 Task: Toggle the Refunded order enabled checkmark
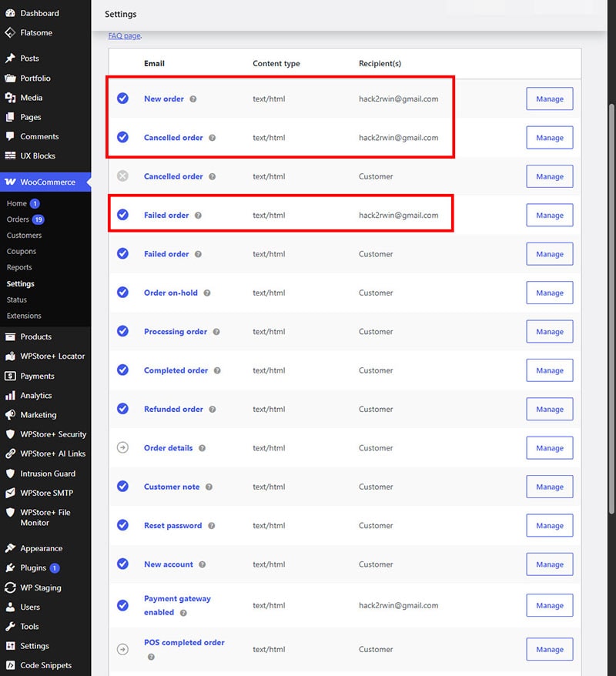tap(123, 409)
